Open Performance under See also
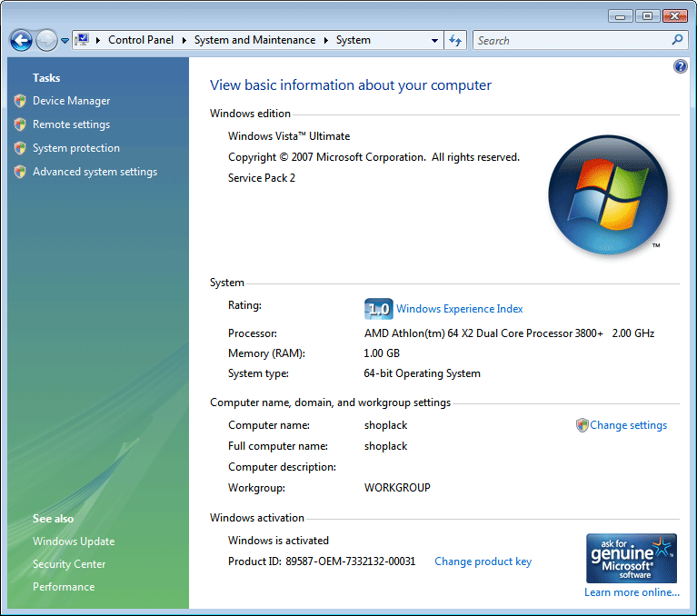 pyautogui.click(x=64, y=587)
